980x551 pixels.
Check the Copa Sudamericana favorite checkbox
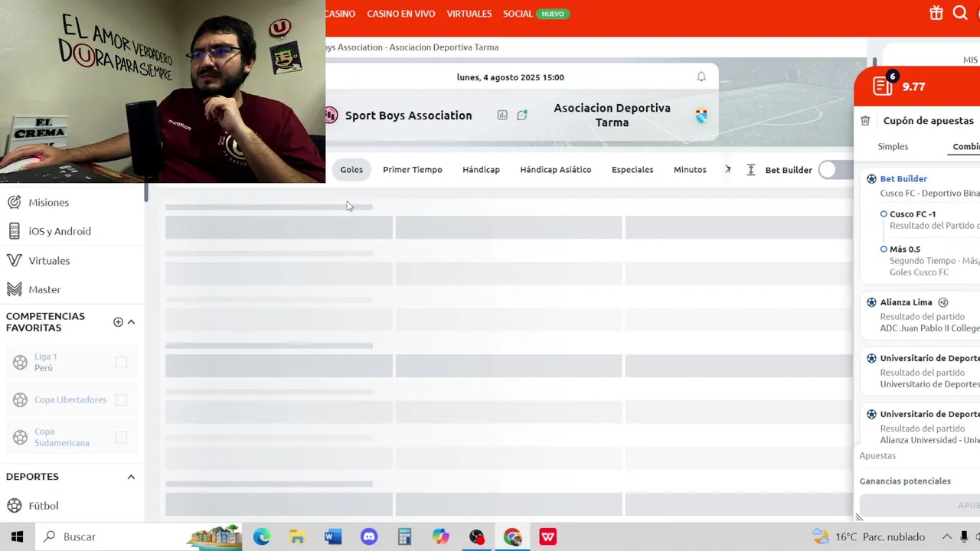pyautogui.click(x=121, y=437)
